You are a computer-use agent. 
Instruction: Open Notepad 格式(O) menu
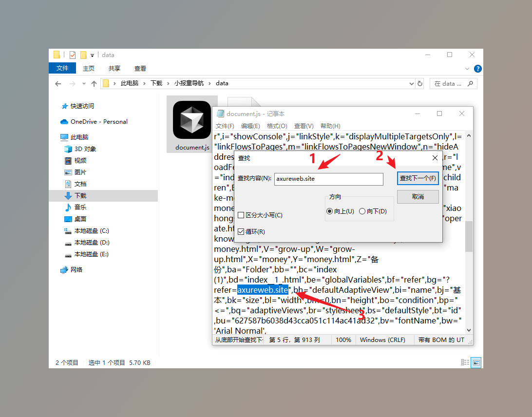click(x=277, y=126)
